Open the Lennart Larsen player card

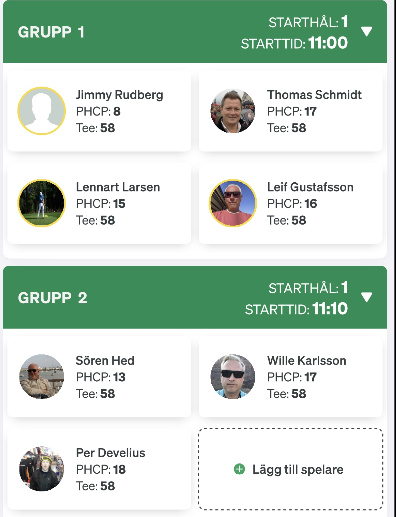point(99,203)
